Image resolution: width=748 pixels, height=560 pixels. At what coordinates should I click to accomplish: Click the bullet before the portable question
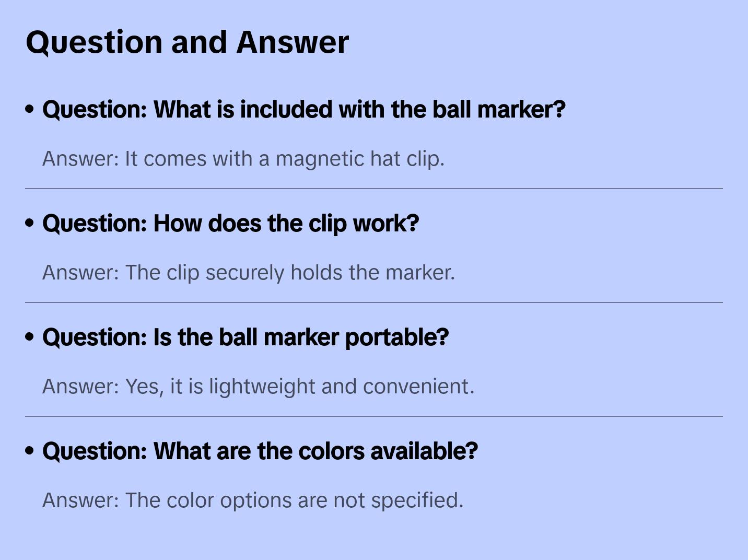[x=30, y=337]
